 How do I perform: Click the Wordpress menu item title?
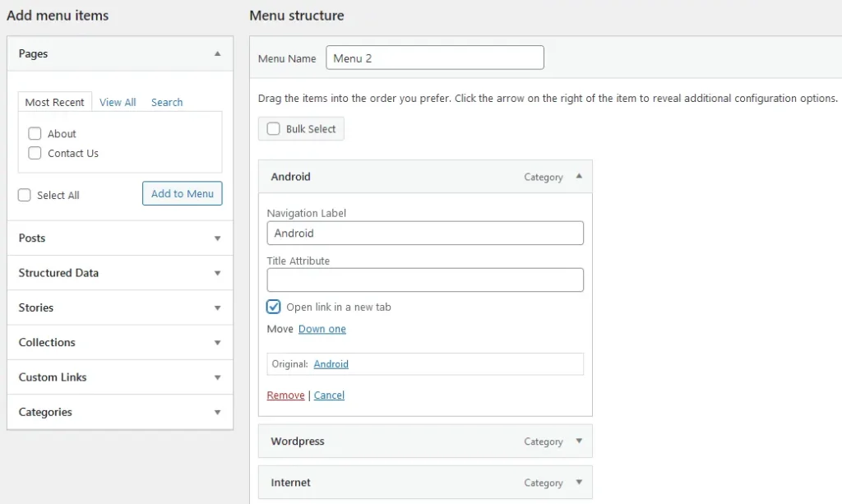coord(298,442)
